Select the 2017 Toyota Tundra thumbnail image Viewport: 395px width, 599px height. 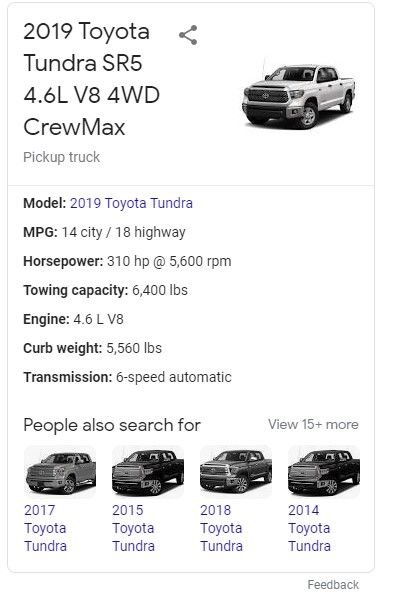[60, 471]
